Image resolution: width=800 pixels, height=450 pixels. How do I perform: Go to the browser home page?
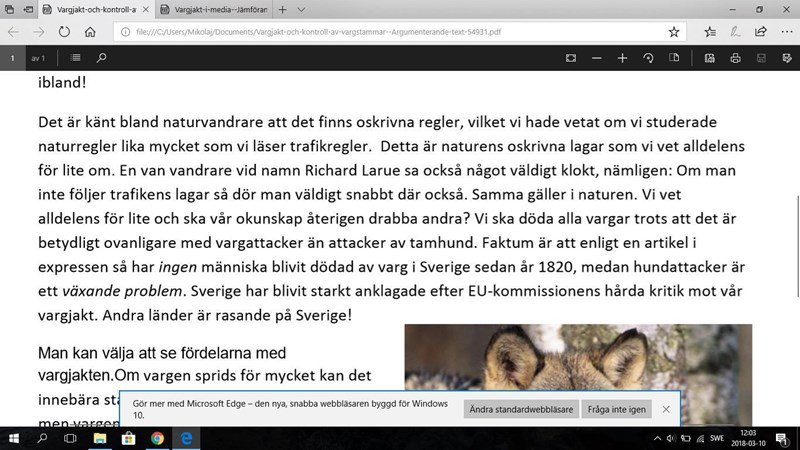click(92, 31)
